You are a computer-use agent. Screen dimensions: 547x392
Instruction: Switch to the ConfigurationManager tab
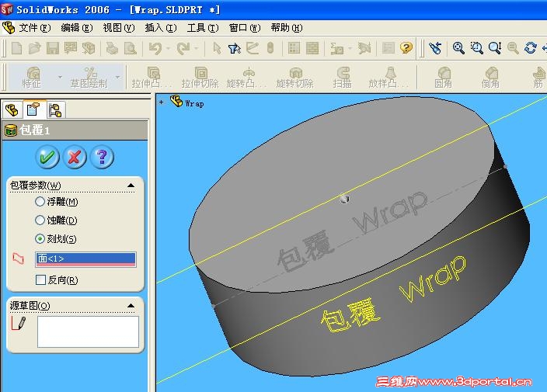coord(55,110)
